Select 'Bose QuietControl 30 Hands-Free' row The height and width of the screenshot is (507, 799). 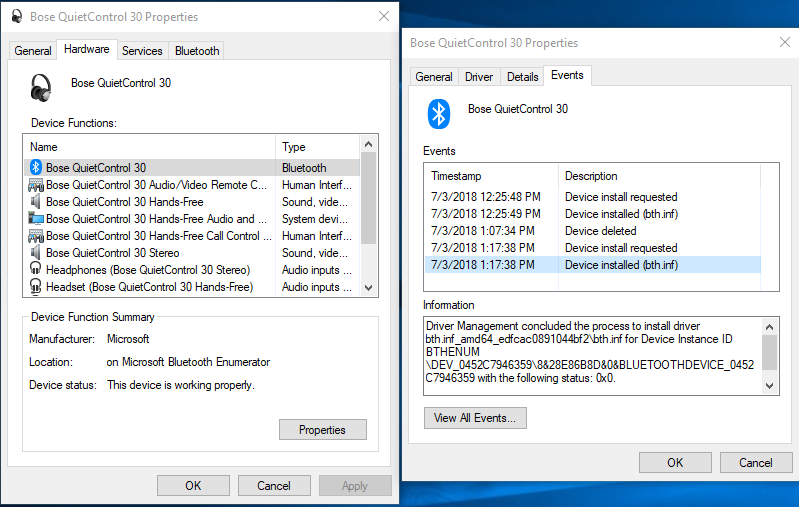[x=192, y=202]
